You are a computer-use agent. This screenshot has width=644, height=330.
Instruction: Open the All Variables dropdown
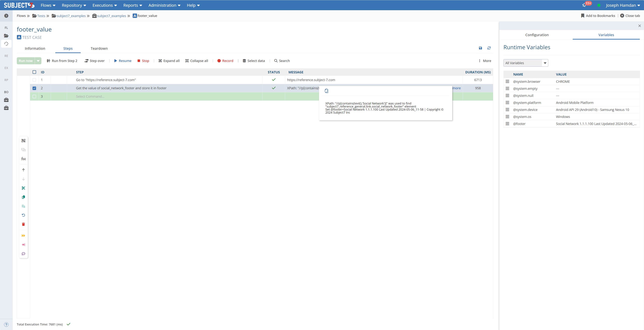tap(525, 63)
